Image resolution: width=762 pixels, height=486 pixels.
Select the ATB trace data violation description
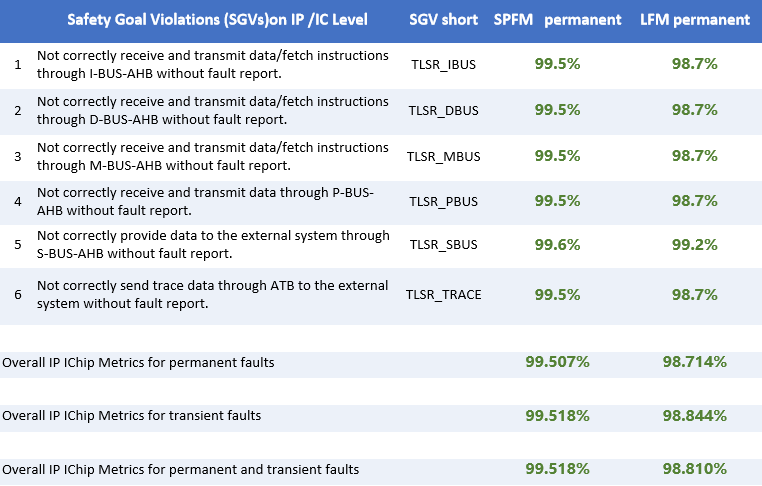212,294
